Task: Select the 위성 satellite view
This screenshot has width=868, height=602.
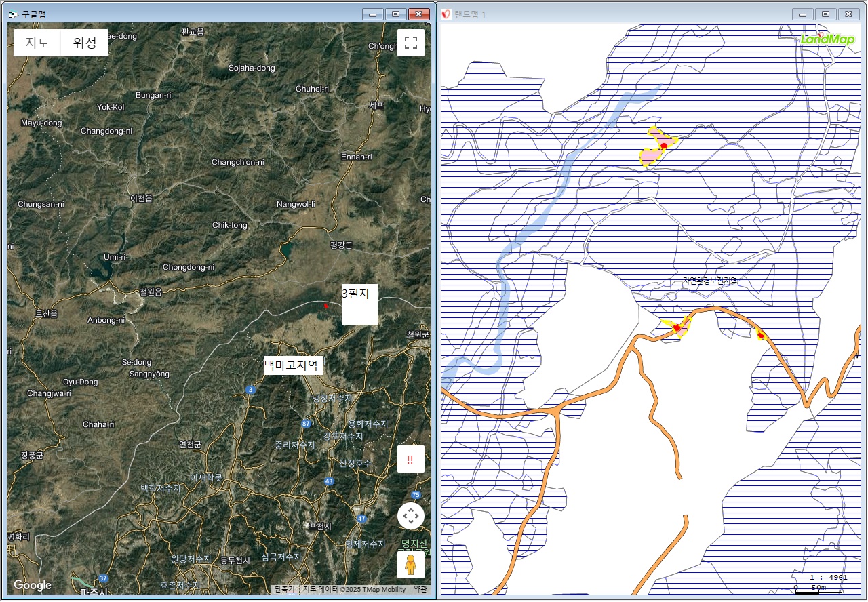Action: (85, 43)
